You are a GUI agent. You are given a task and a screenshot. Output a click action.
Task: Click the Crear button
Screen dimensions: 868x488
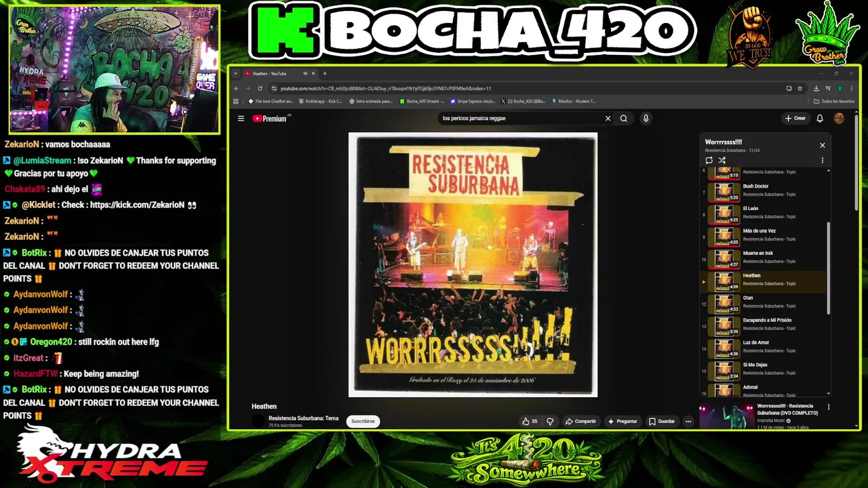795,119
